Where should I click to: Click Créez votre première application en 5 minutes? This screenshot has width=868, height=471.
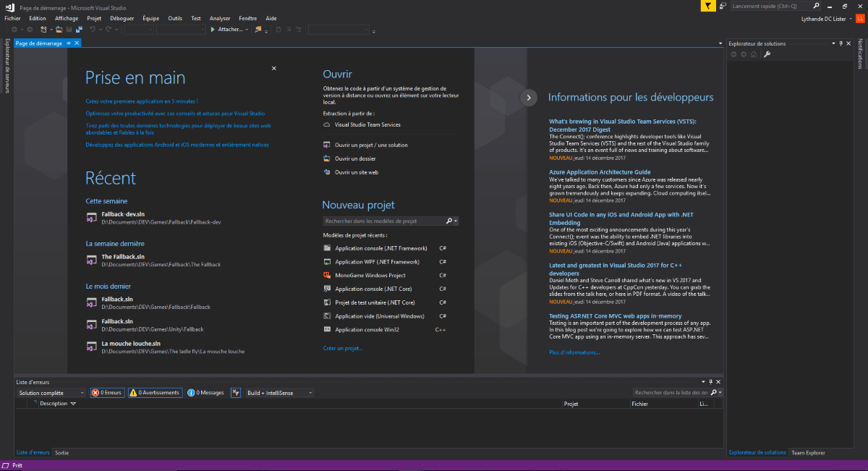[x=142, y=101]
